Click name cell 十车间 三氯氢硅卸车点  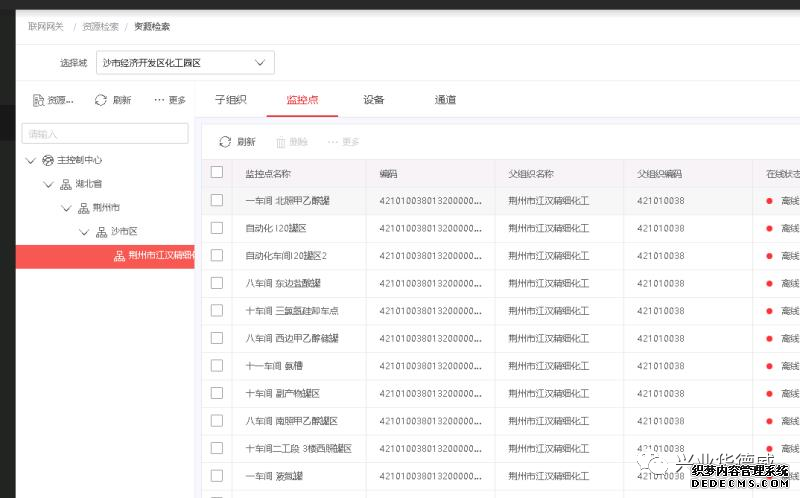click(292, 311)
